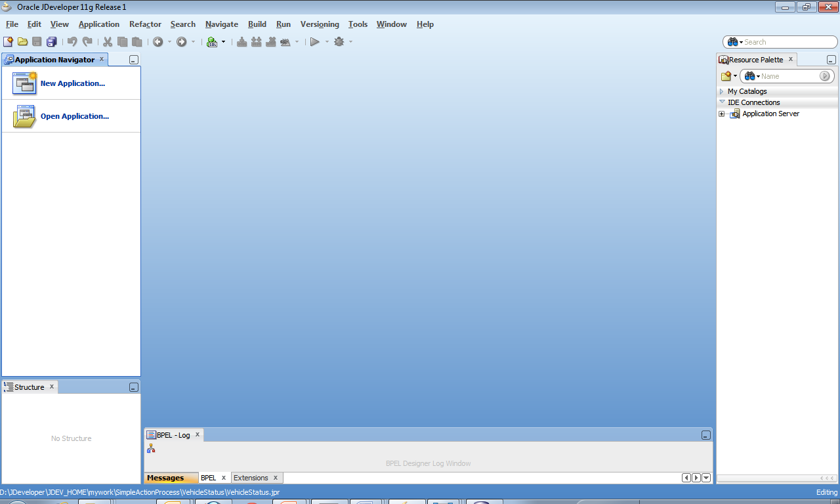Click the Copy toolbar icon
Viewport: 840px width, 504px height.
[122, 41]
